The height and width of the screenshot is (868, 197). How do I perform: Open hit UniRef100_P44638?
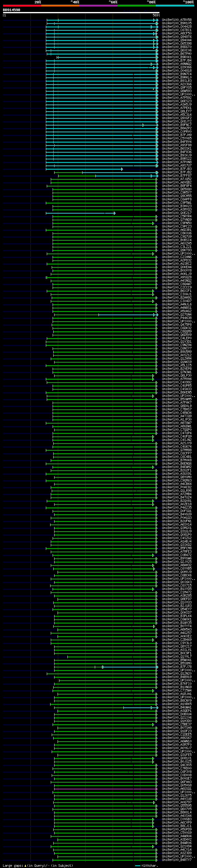click(177, 318)
